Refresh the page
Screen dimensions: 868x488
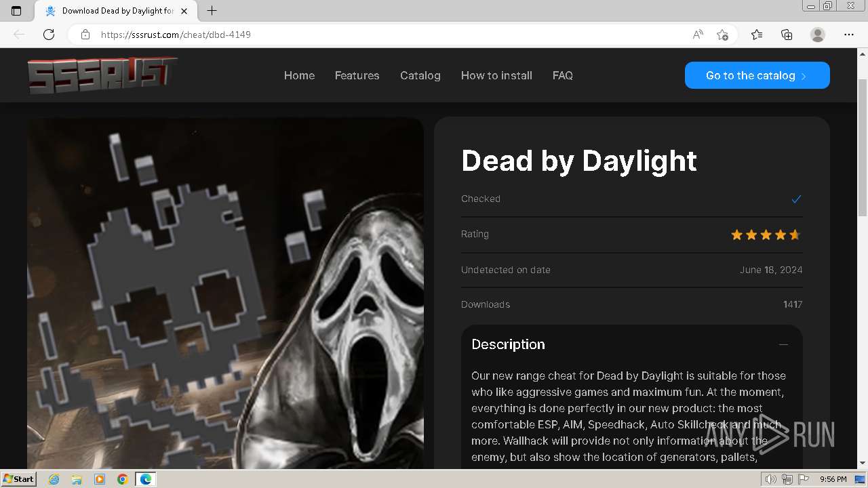tap(49, 35)
